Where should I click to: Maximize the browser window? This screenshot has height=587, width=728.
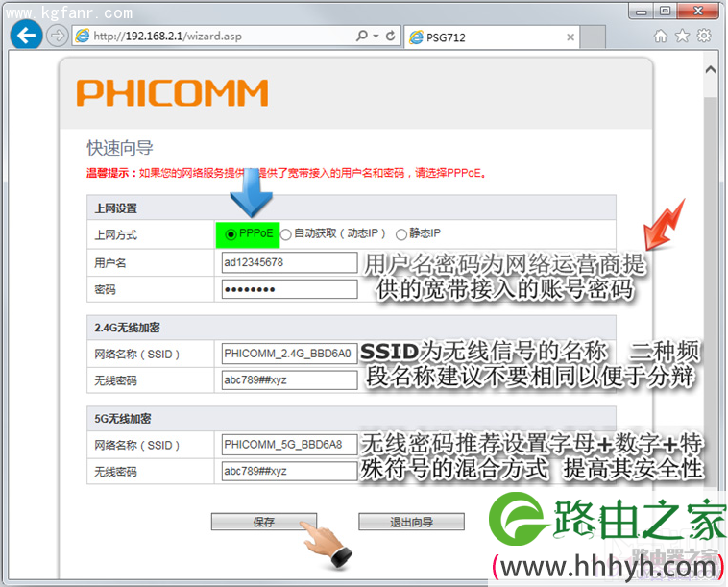pos(665,12)
